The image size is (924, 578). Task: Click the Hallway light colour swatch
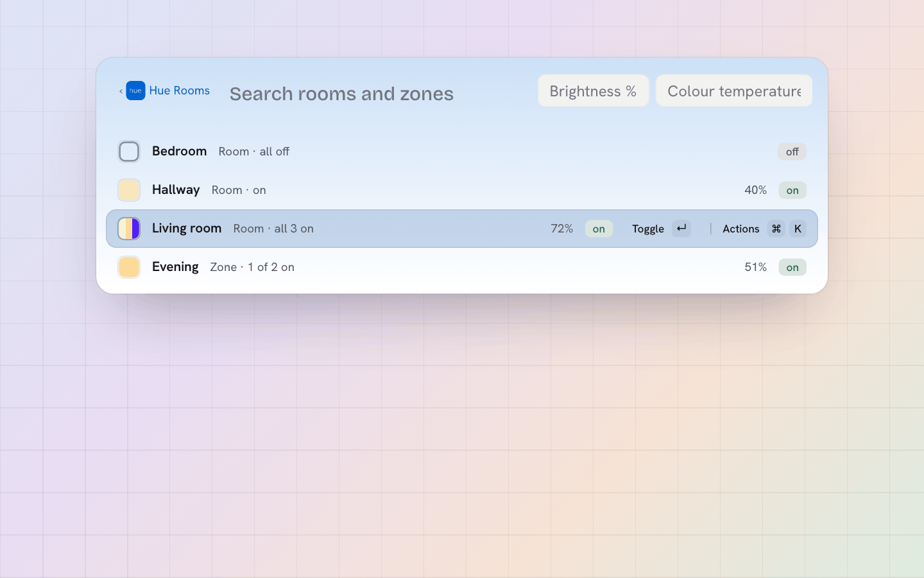[129, 190]
